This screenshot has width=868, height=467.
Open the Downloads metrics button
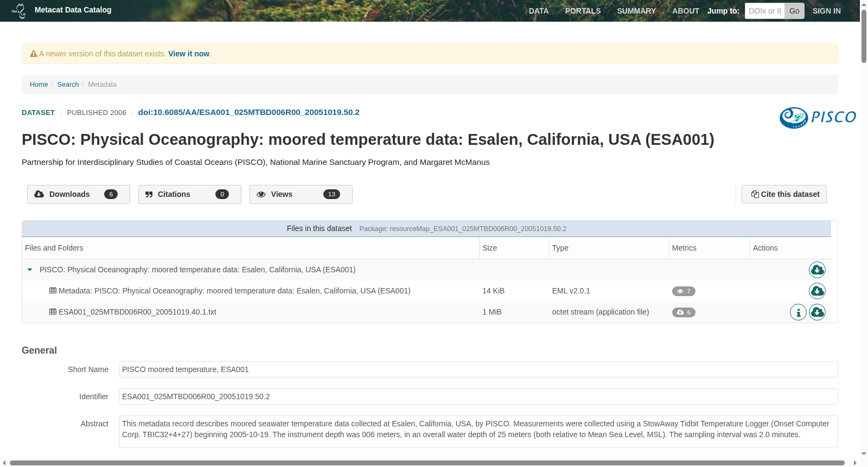[x=79, y=194]
